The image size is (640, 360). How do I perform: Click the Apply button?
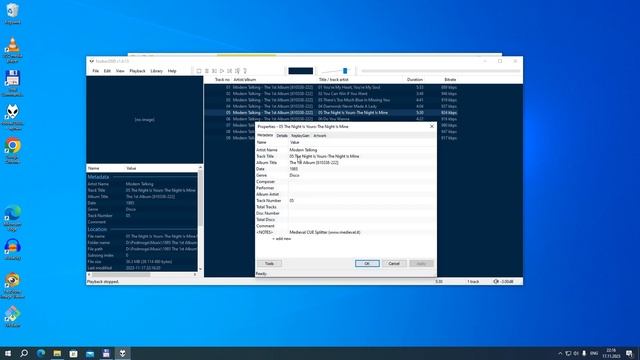tap(421, 264)
